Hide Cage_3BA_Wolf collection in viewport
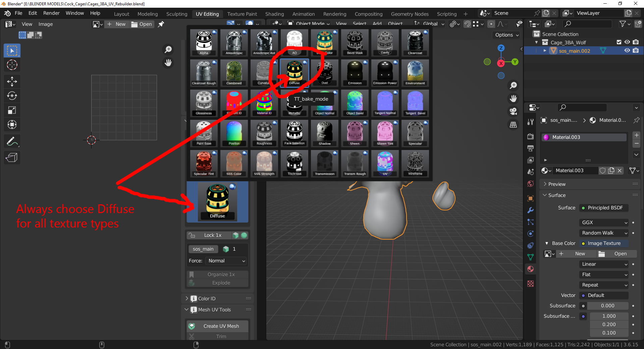Screen dimensions: 644x349 [x=627, y=42]
